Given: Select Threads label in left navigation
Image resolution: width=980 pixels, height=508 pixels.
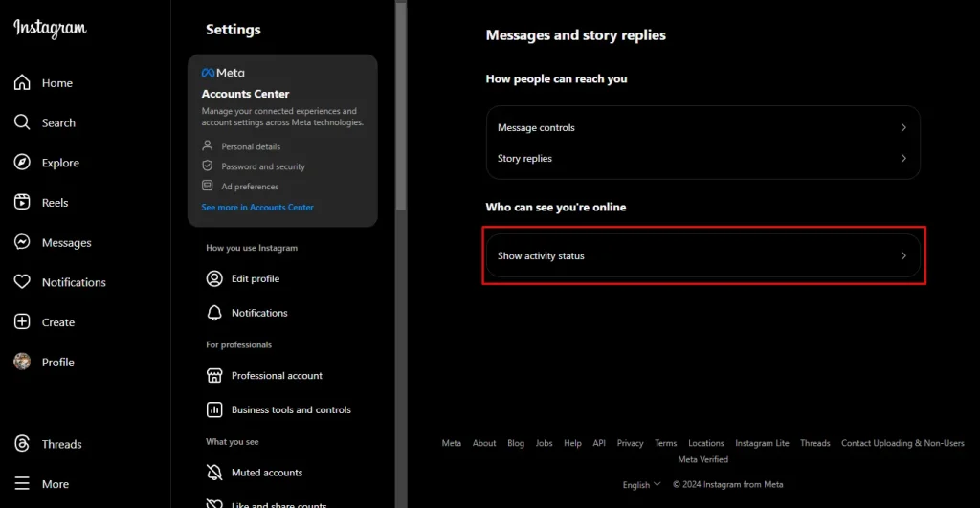Looking at the screenshot, I should pos(62,444).
